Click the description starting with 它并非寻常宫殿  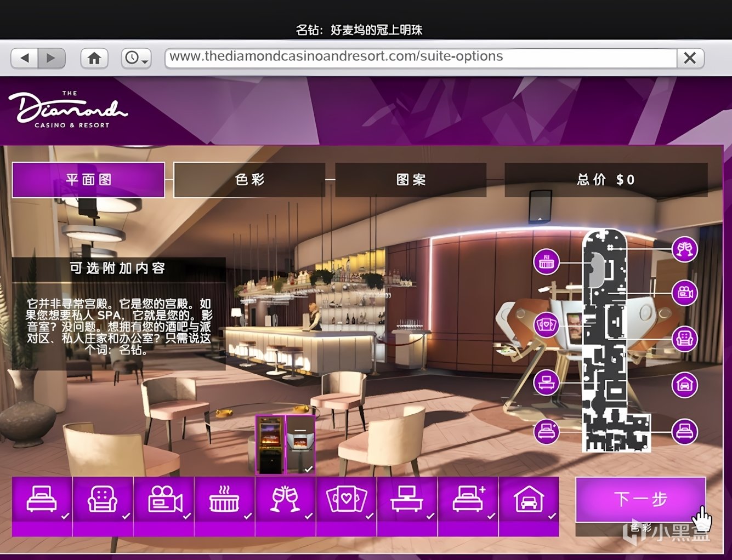(118, 326)
